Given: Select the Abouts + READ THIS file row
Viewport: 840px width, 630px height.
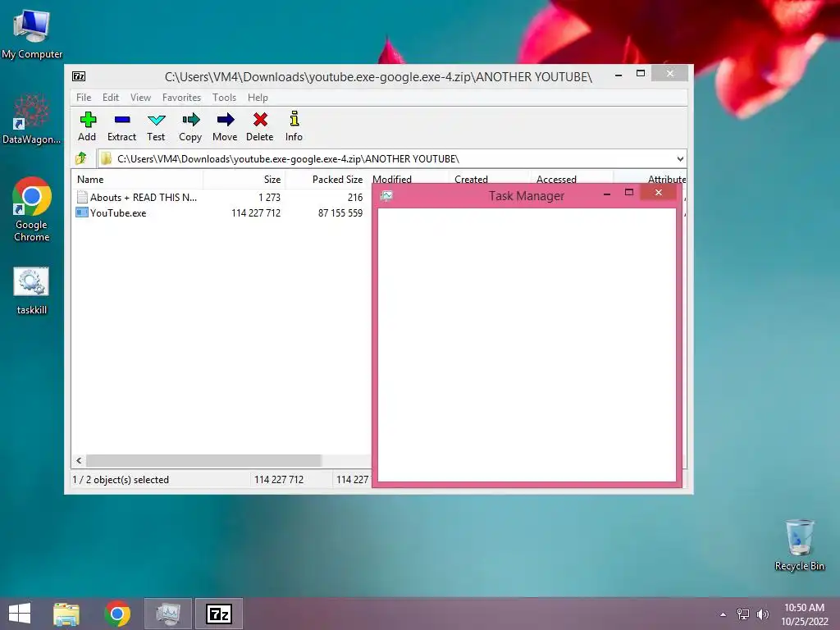Looking at the screenshot, I should coord(221,197).
